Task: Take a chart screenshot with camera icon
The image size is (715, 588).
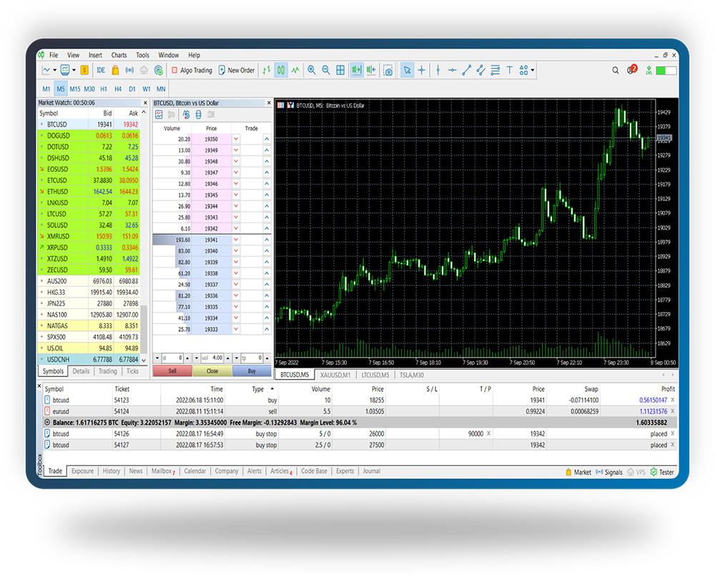Action: click(388, 70)
